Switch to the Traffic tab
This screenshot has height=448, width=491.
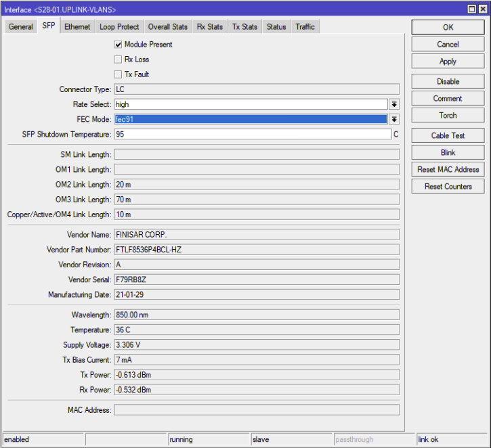tap(305, 27)
